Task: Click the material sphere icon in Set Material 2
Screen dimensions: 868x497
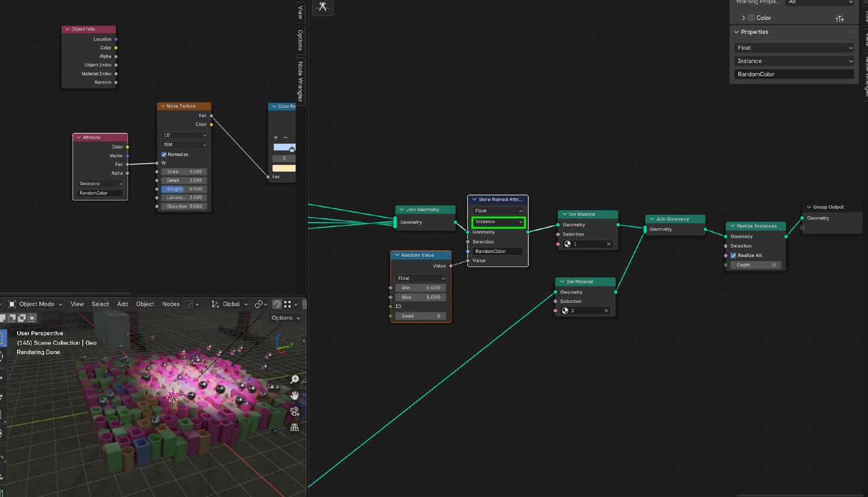Action: (565, 311)
